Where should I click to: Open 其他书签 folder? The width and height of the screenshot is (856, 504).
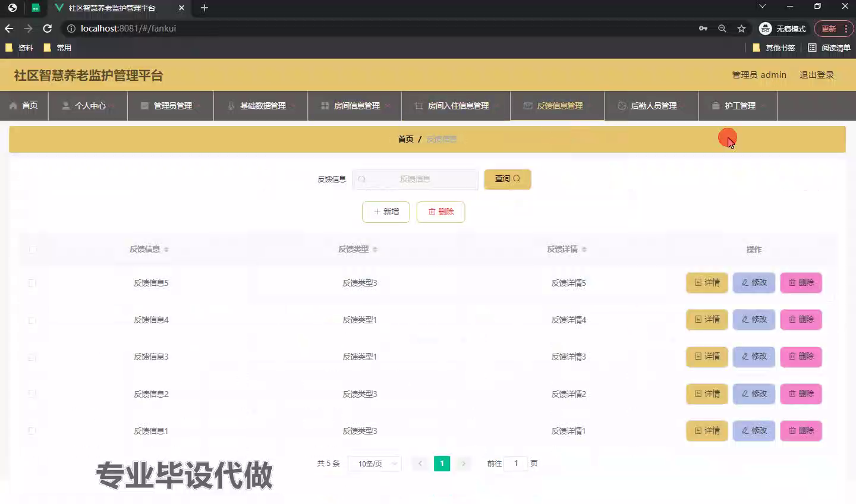(x=773, y=48)
